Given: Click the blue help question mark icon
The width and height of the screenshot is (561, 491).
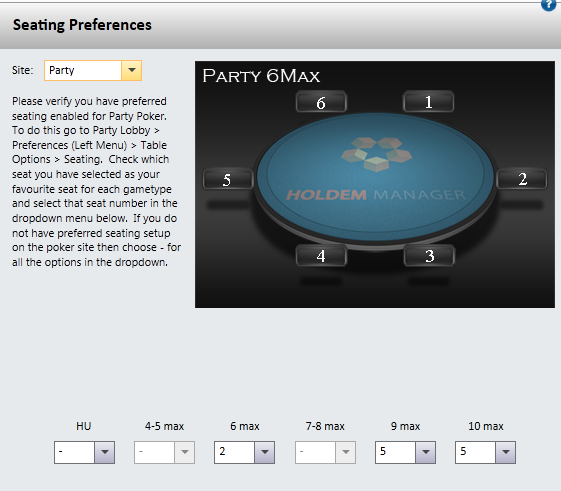Looking at the screenshot, I should point(548,5).
